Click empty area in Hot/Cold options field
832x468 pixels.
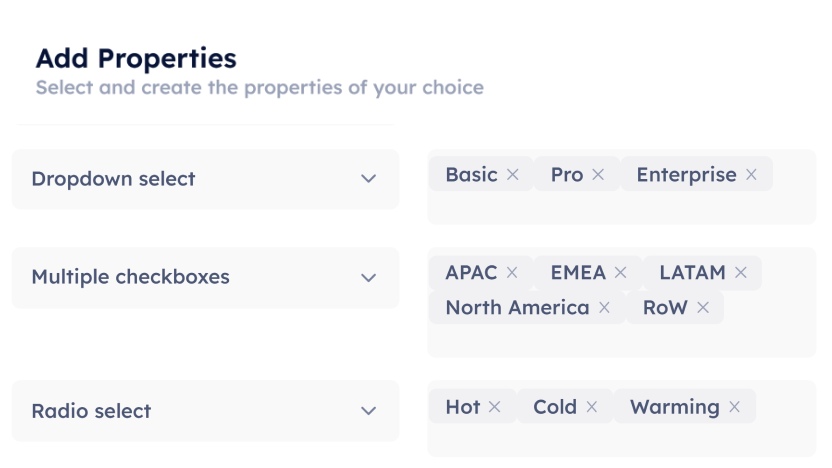click(620, 440)
